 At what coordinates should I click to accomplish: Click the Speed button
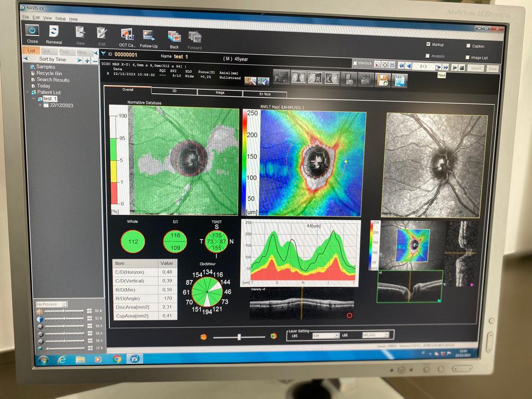[x=476, y=68]
